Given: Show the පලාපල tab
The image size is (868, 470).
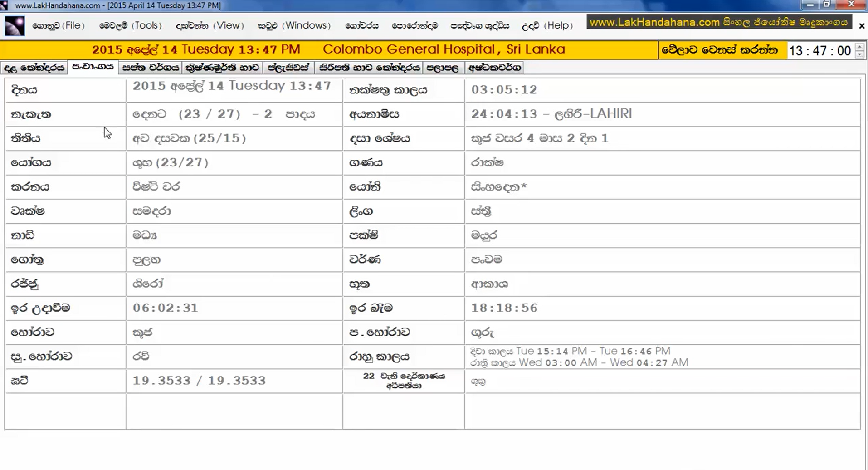Looking at the screenshot, I should tap(443, 68).
